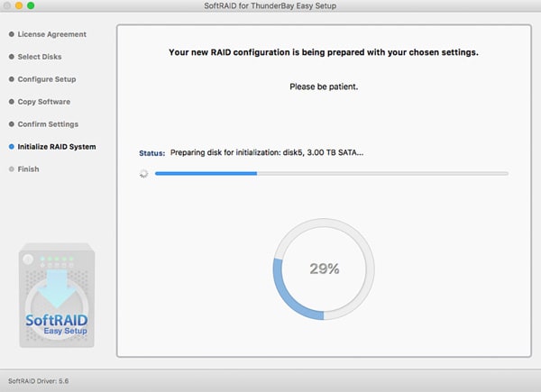Viewport: 541px width, 392px height.
Task: Select the Initialize RAID System step
Action: tap(56, 147)
